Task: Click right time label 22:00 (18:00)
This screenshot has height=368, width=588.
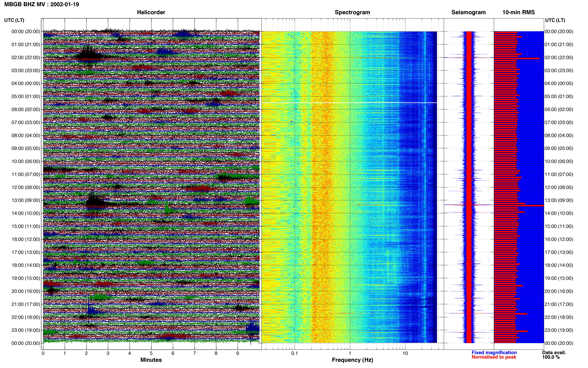Action: point(559,317)
